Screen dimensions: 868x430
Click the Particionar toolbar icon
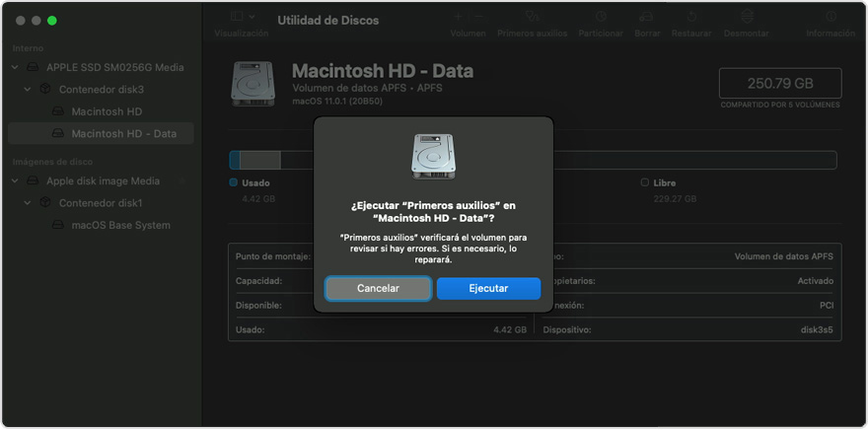[601, 17]
